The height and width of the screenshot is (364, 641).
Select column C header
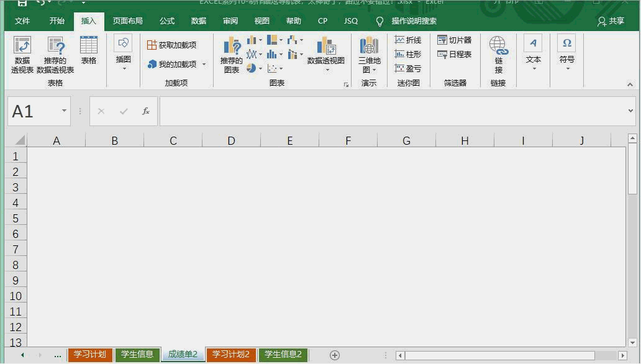[x=173, y=140]
